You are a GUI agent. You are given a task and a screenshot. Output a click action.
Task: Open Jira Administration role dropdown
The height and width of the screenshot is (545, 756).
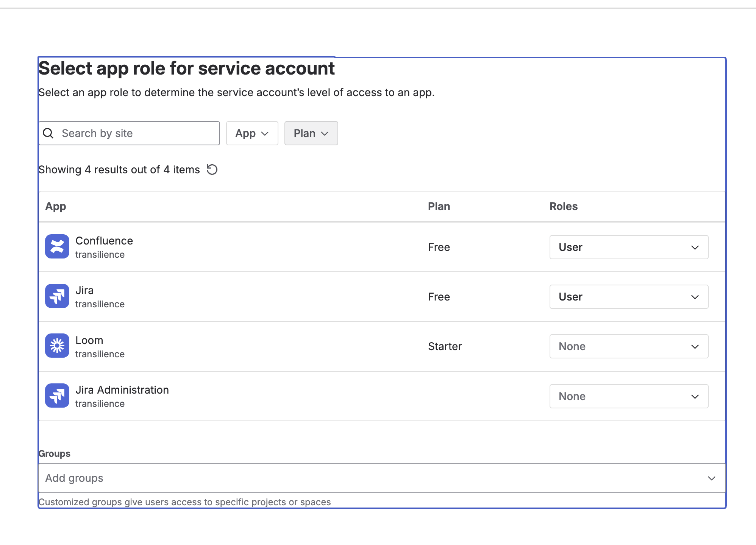click(x=628, y=396)
